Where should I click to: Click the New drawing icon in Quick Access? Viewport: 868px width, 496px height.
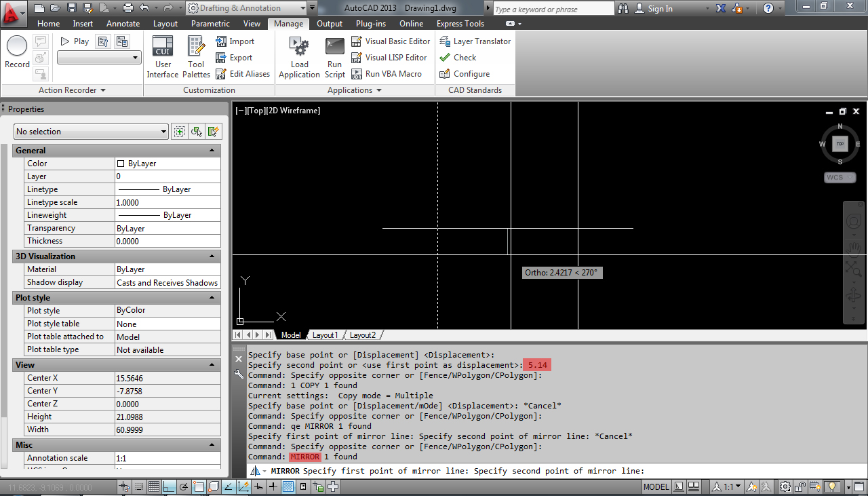(39, 8)
